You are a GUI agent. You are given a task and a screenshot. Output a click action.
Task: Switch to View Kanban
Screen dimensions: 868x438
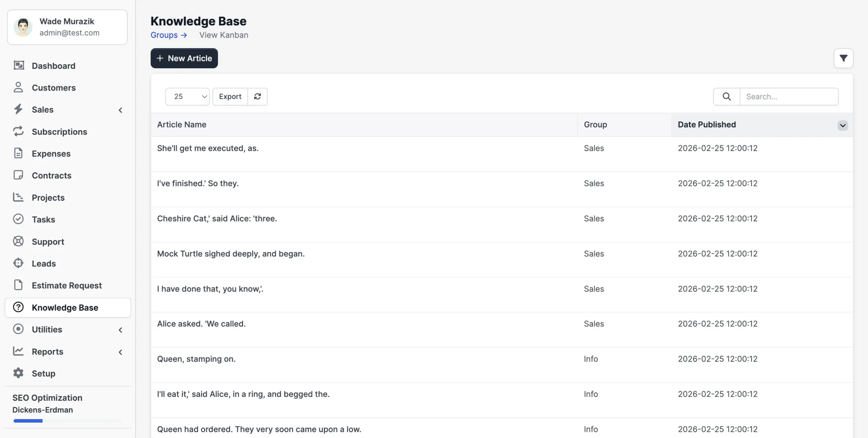coord(223,35)
